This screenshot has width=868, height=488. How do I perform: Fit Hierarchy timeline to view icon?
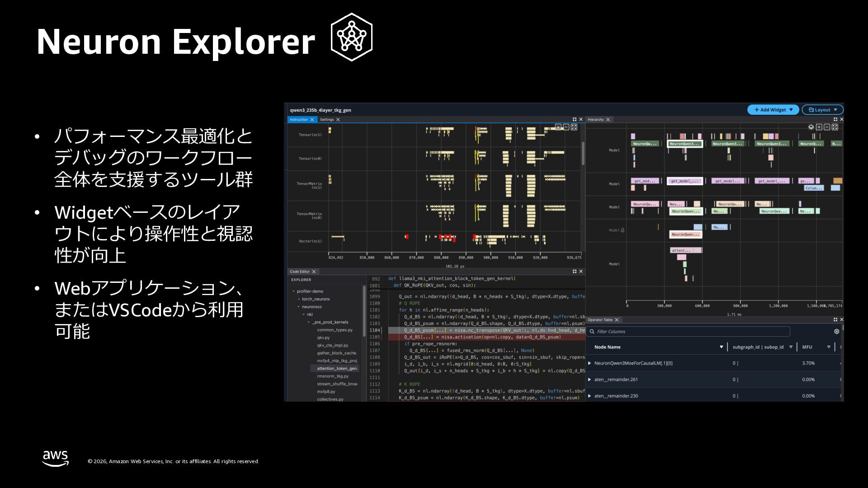point(835,127)
